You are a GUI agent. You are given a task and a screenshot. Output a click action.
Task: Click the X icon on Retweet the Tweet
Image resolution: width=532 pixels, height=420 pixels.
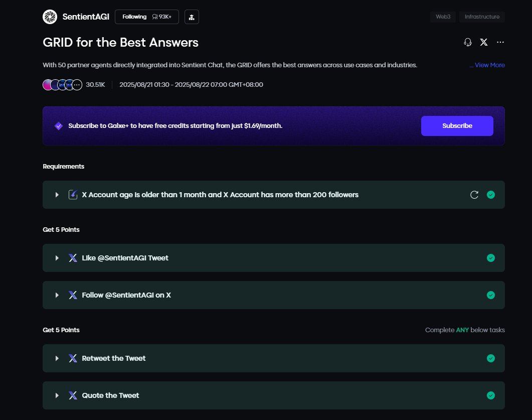tap(73, 358)
